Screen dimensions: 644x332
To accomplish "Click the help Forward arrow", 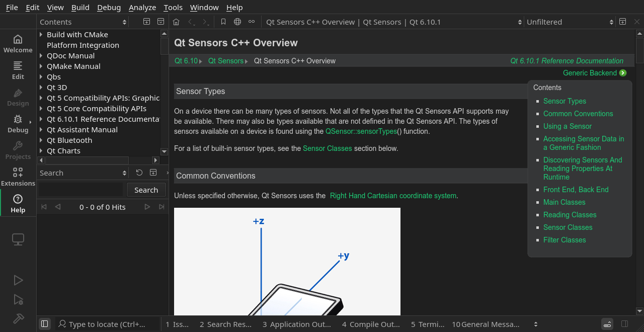I will coord(205,22).
